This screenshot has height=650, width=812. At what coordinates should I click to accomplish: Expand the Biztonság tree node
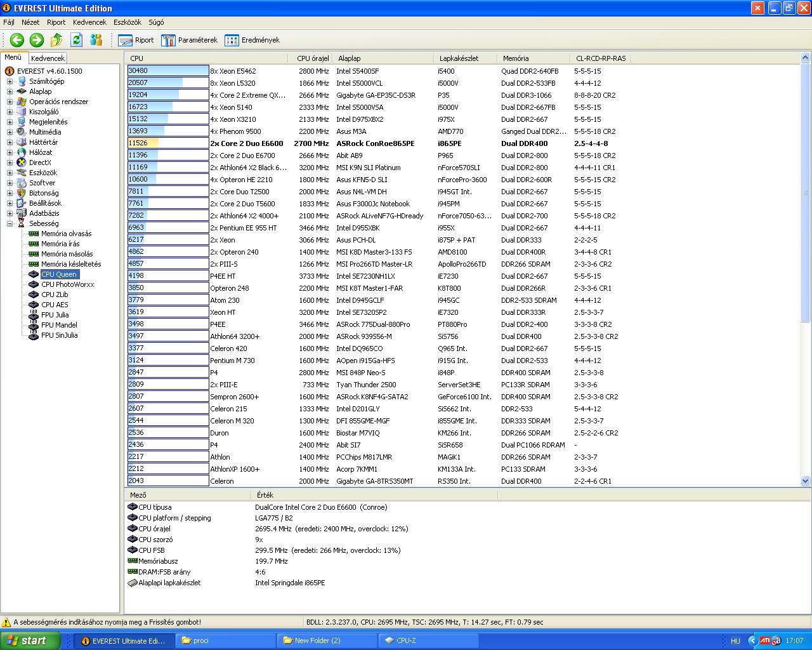tap(10, 193)
